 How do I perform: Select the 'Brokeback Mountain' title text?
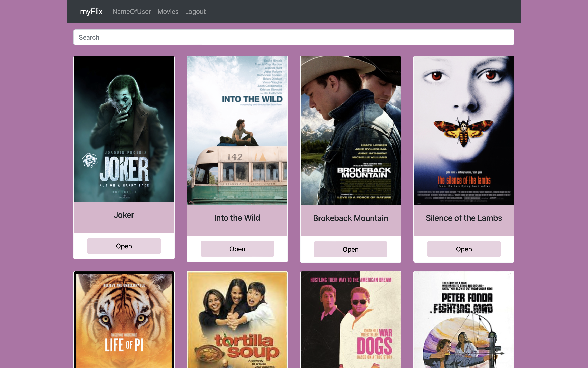350,218
